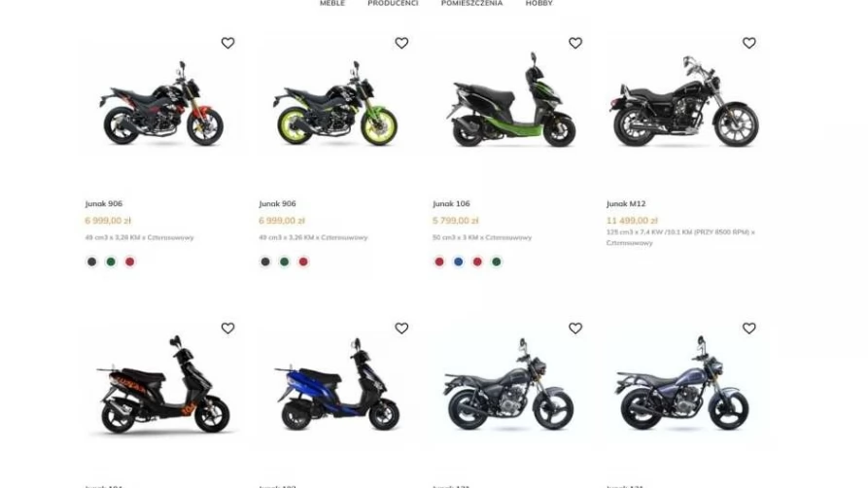This screenshot has width=868, height=488.
Task: Add green-wheeled Junak 906 to wishlist
Action: point(401,43)
